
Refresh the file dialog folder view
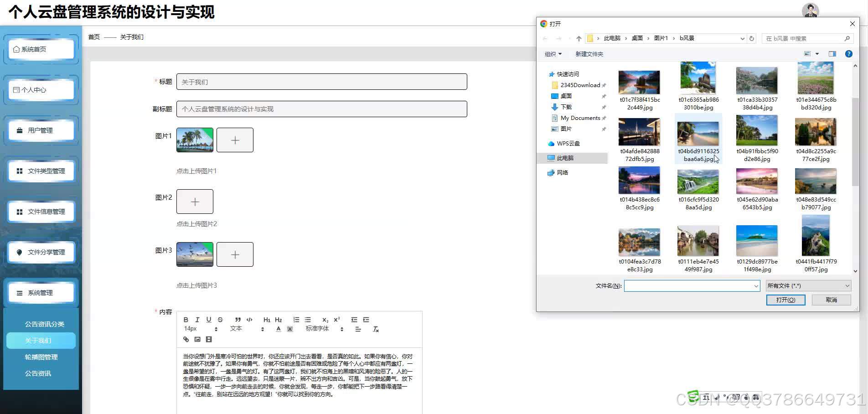tap(752, 38)
